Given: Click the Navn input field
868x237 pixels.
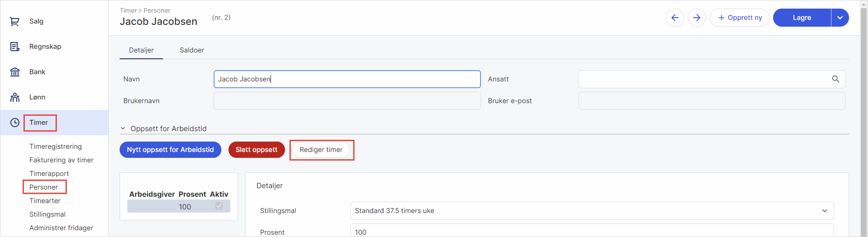Looking at the screenshot, I should click(x=347, y=79).
